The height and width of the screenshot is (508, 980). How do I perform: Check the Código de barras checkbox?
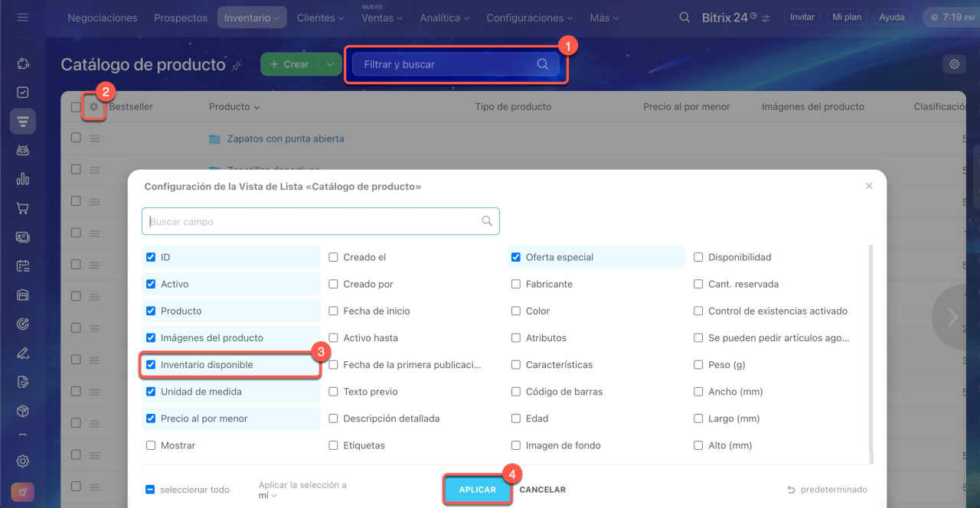[516, 392]
